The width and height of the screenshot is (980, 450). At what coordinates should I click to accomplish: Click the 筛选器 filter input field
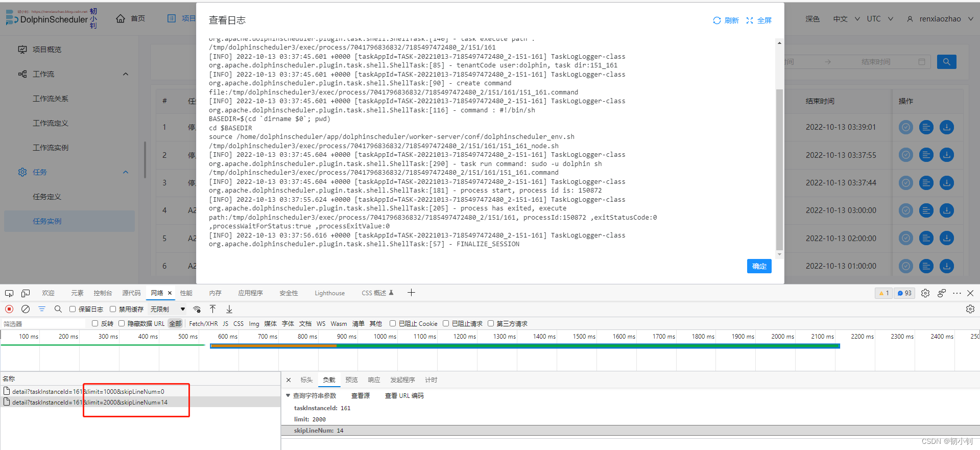click(43, 324)
